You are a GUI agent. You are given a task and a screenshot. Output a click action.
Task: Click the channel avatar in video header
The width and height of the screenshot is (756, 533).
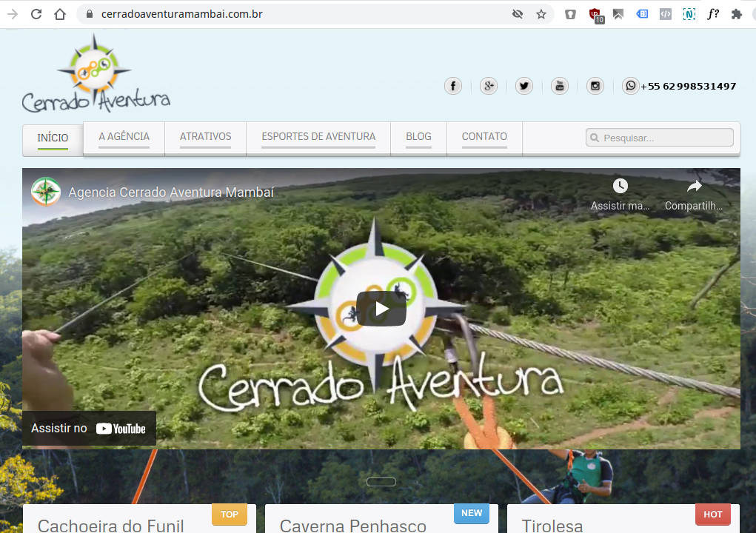point(46,192)
